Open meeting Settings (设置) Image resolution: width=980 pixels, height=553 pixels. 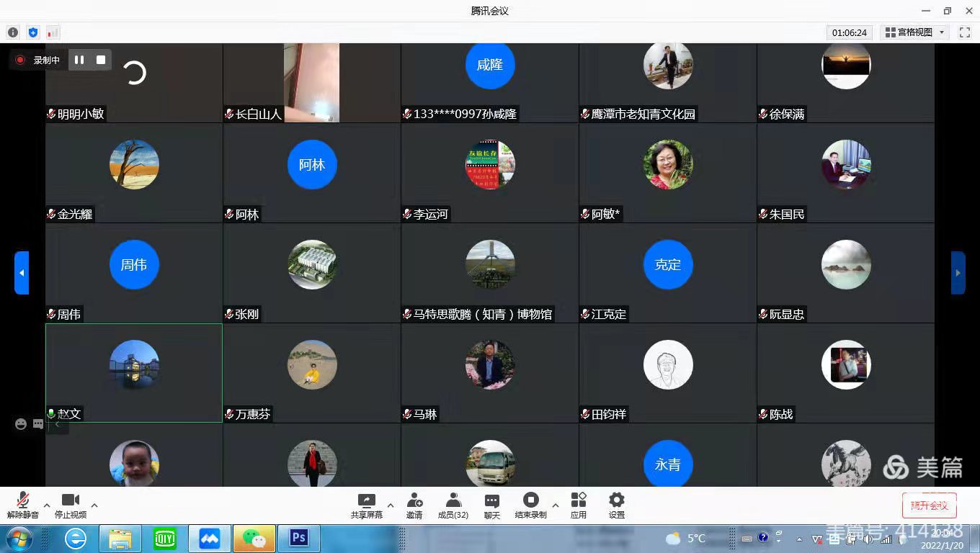coord(616,505)
